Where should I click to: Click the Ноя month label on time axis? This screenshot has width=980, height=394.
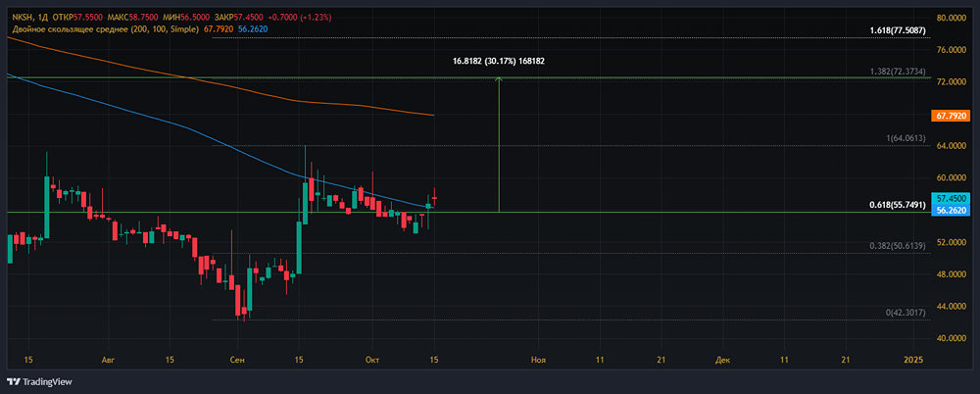click(537, 360)
